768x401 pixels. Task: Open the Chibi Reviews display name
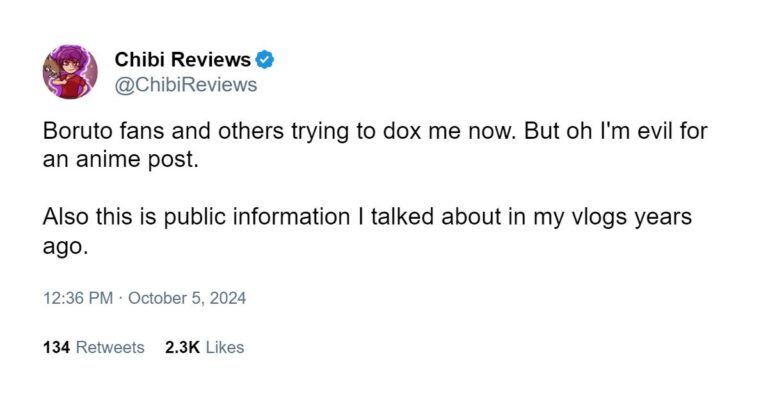(182, 60)
